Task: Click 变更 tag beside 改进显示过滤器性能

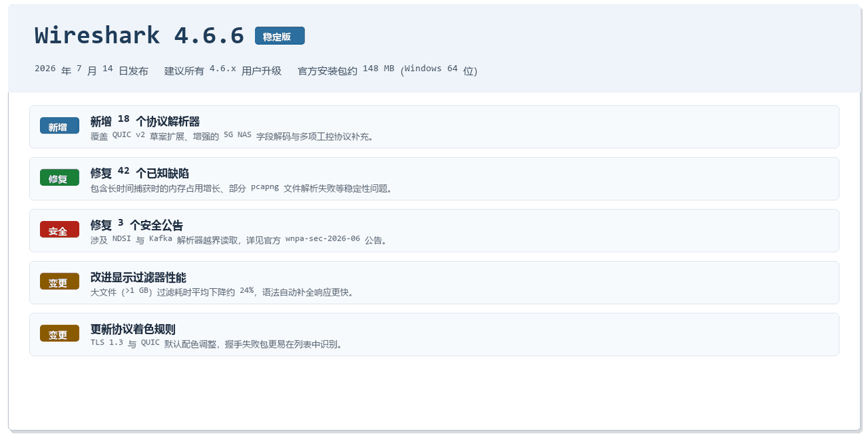Action: coord(60,282)
